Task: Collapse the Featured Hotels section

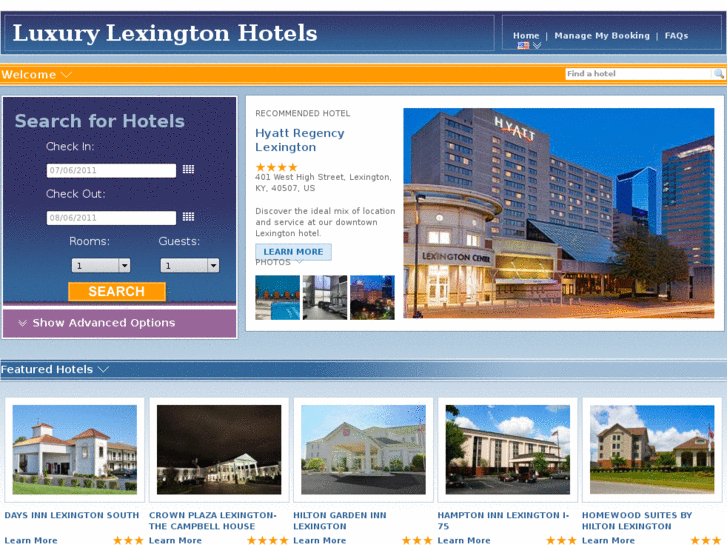Action: tap(103, 369)
